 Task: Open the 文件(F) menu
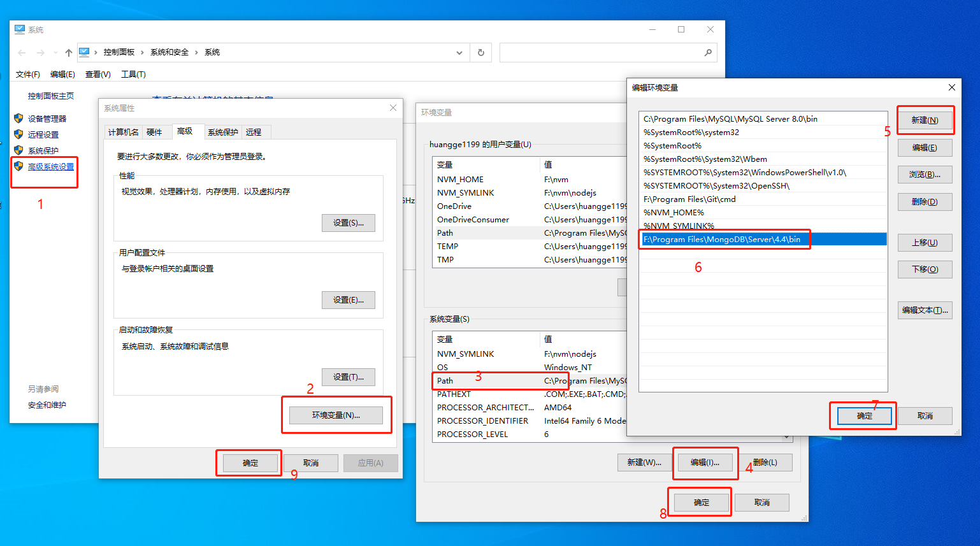pos(28,75)
